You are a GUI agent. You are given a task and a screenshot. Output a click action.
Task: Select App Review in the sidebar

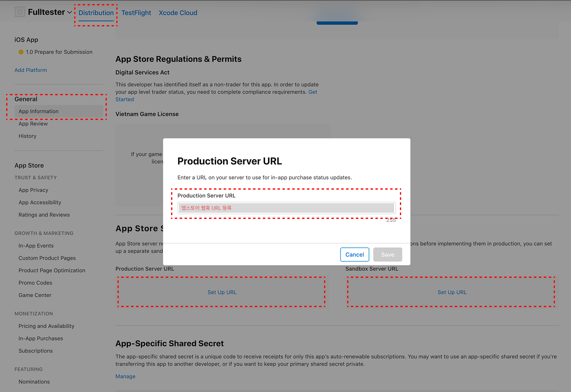click(x=33, y=124)
